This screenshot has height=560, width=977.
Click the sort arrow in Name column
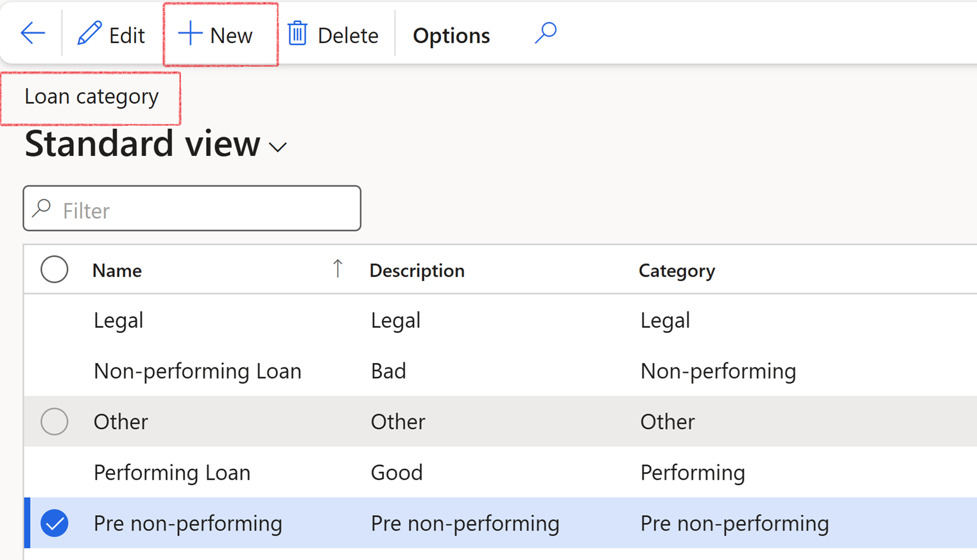[x=338, y=269]
